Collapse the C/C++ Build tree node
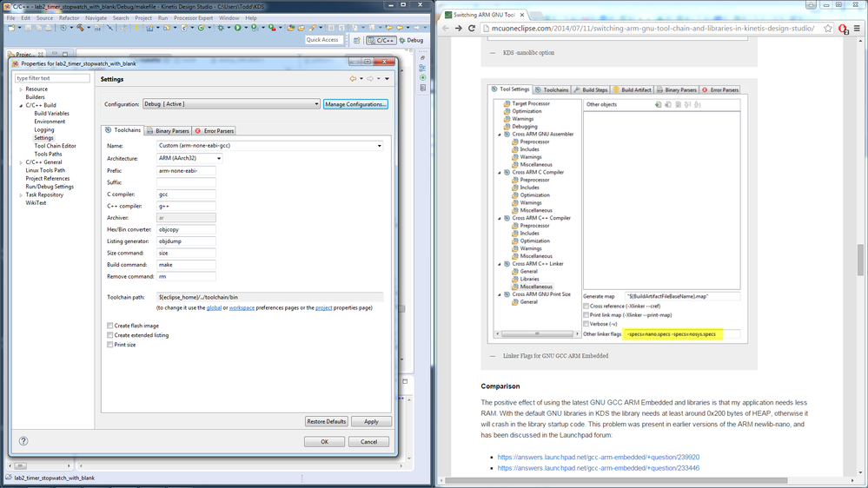Screen dimensions: 868x488 click(x=21, y=105)
